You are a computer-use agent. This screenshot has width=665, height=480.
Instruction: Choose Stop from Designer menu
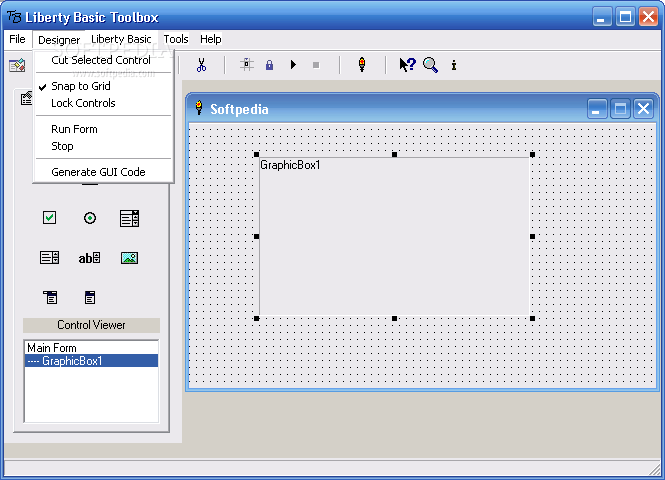point(62,146)
